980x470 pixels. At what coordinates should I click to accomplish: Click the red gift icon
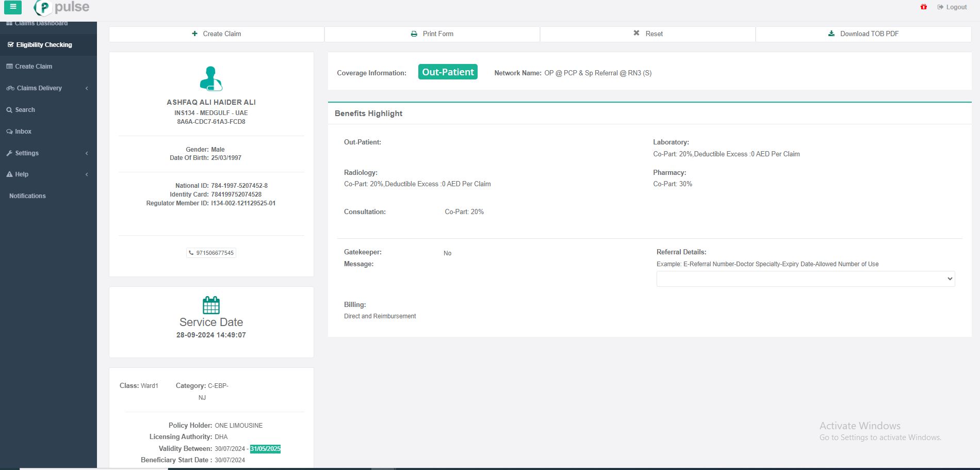coord(923,7)
